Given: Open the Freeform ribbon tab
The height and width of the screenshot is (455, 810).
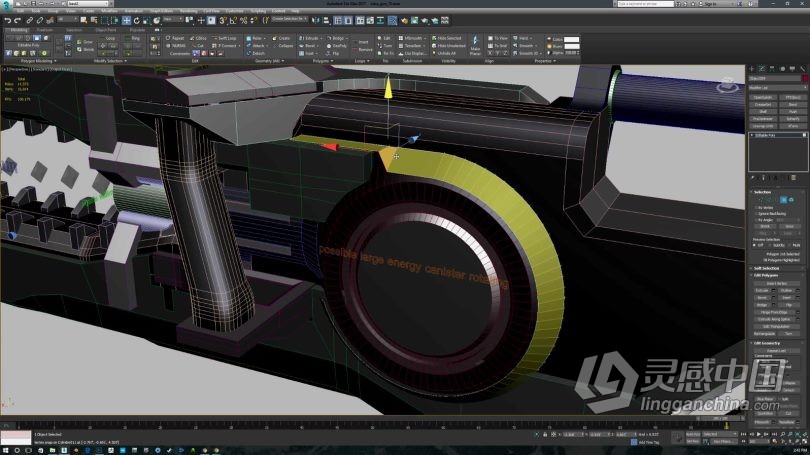Looking at the screenshot, I should [44, 30].
